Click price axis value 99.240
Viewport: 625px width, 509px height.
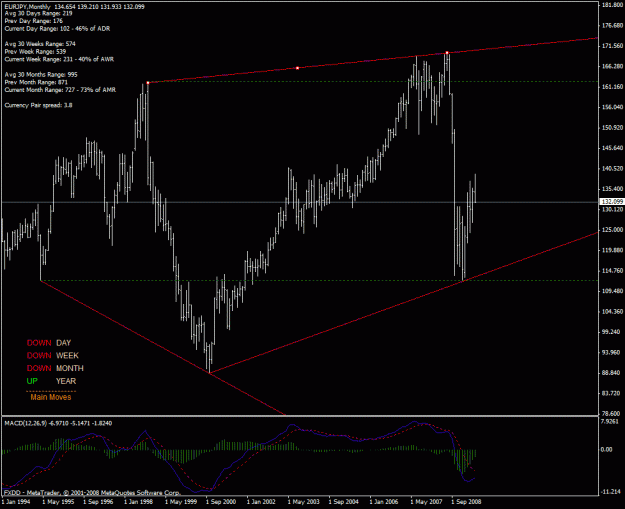[611, 332]
